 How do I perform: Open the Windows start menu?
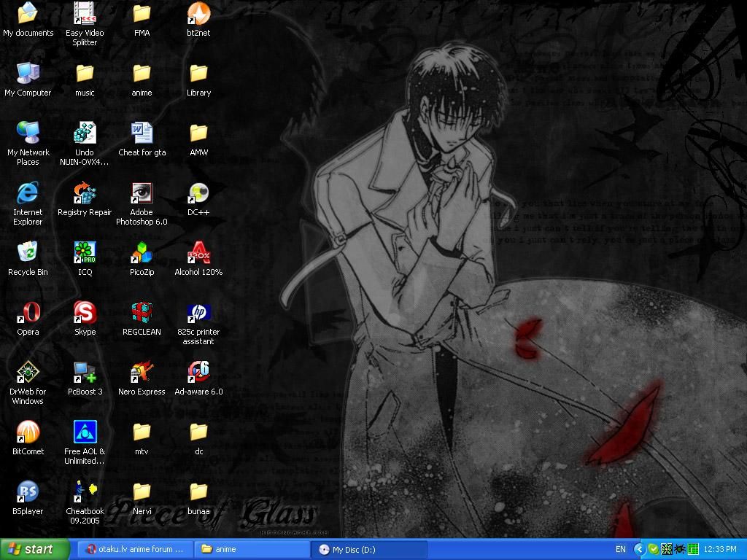tap(34, 549)
